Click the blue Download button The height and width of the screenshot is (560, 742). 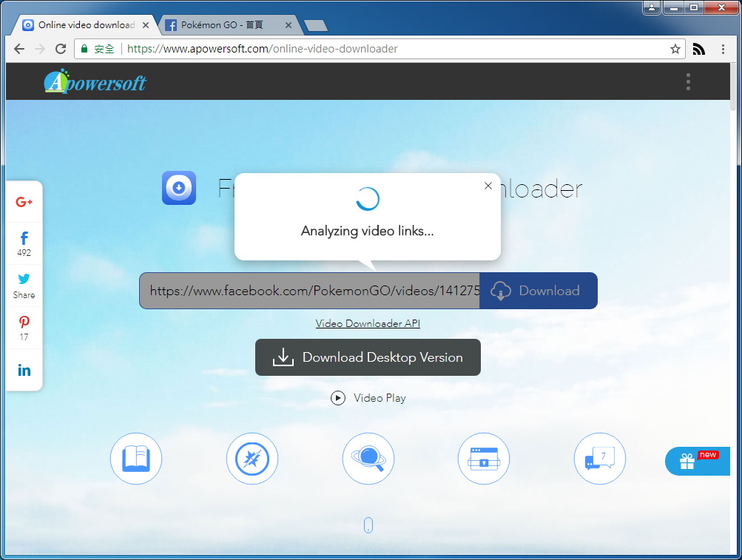click(x=539, y=291)
